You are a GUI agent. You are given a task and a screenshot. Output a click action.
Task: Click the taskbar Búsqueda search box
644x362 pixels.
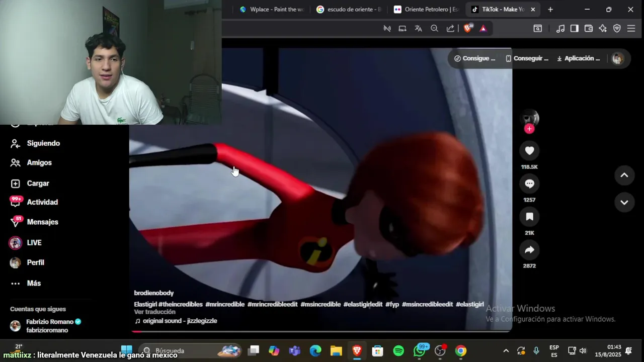190,350
